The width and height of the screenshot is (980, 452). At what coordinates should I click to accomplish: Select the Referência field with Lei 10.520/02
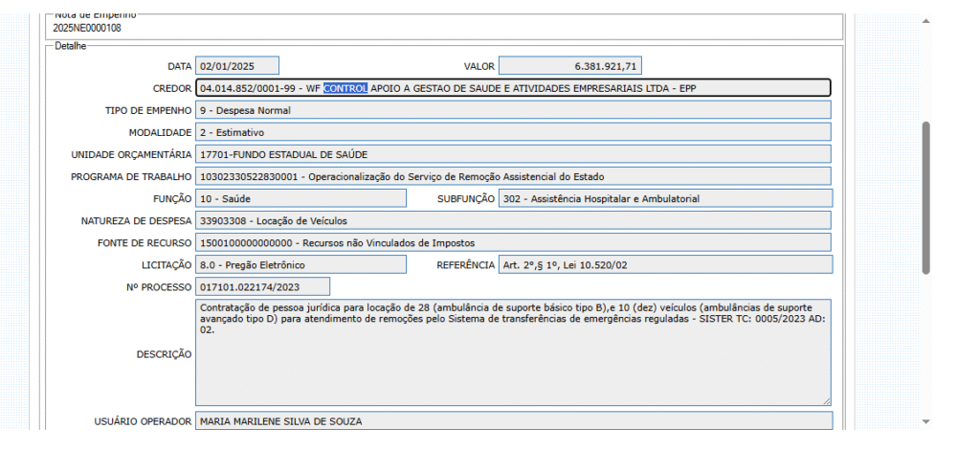tap(665, 264)
